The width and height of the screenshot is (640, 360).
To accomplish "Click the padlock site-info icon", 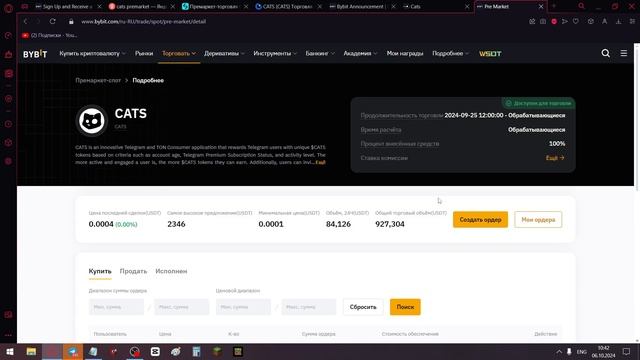I will (71, 22).
